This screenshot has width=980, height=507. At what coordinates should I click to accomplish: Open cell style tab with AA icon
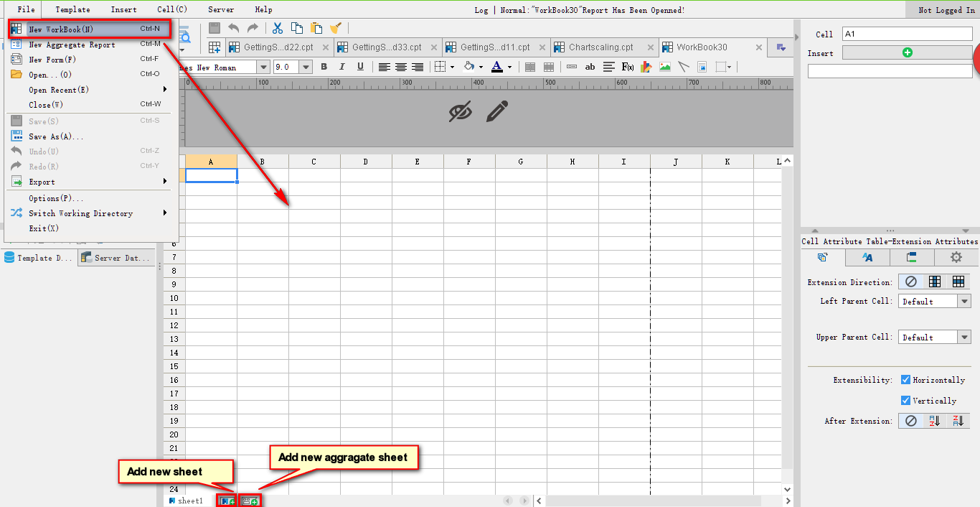(x=867, y=257)
